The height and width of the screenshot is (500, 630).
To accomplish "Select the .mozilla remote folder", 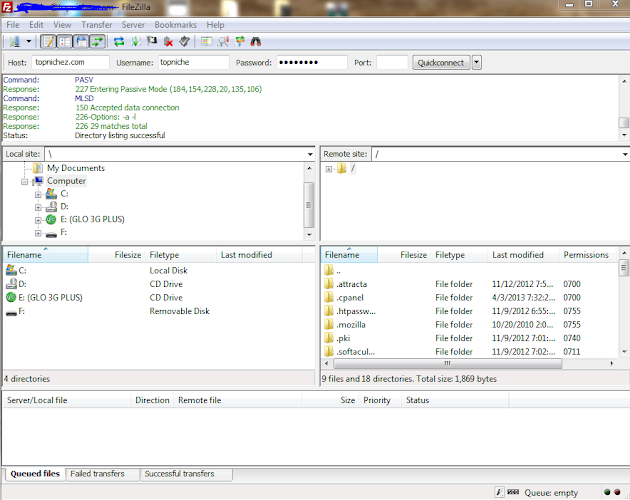I will pos(470,324).
